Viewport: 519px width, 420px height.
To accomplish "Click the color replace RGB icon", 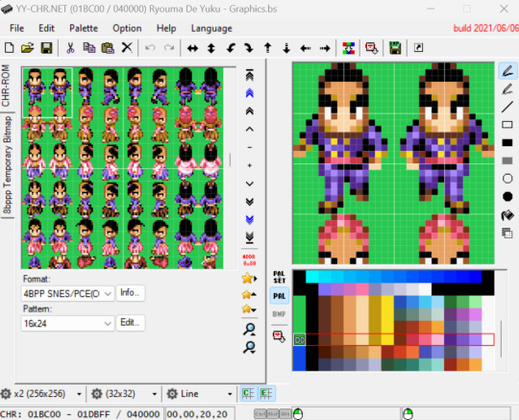I will pyautogui.click(x=348, y=48).
